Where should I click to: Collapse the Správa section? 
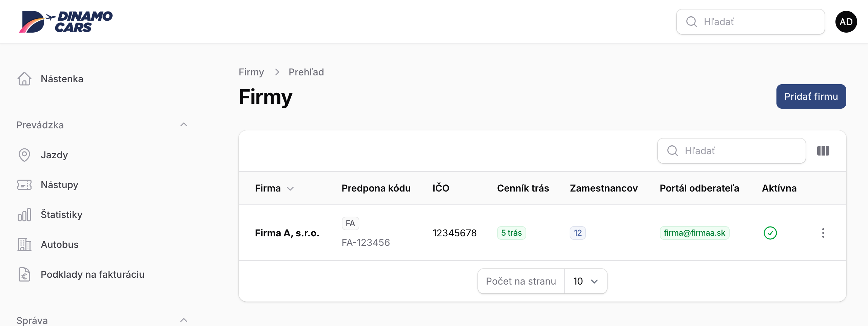pyautogui.click(x=184, y=320)
